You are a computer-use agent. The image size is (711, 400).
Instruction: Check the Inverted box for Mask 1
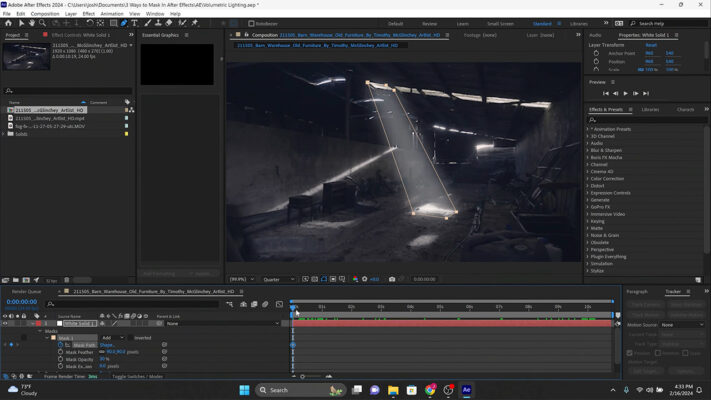click(131, 338)
